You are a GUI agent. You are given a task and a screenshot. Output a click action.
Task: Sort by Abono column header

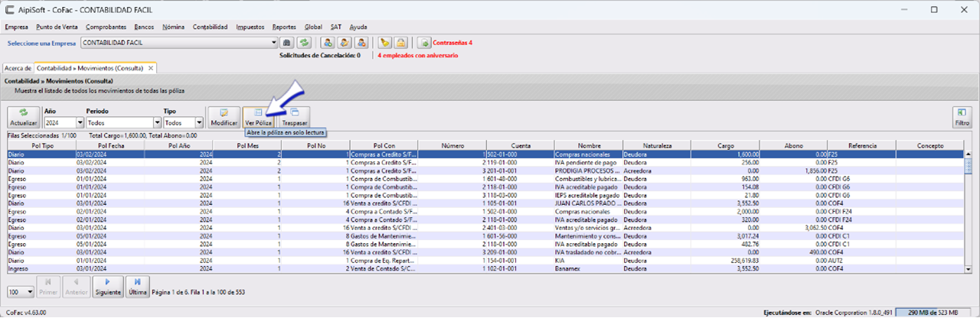[x=793, y=145]
